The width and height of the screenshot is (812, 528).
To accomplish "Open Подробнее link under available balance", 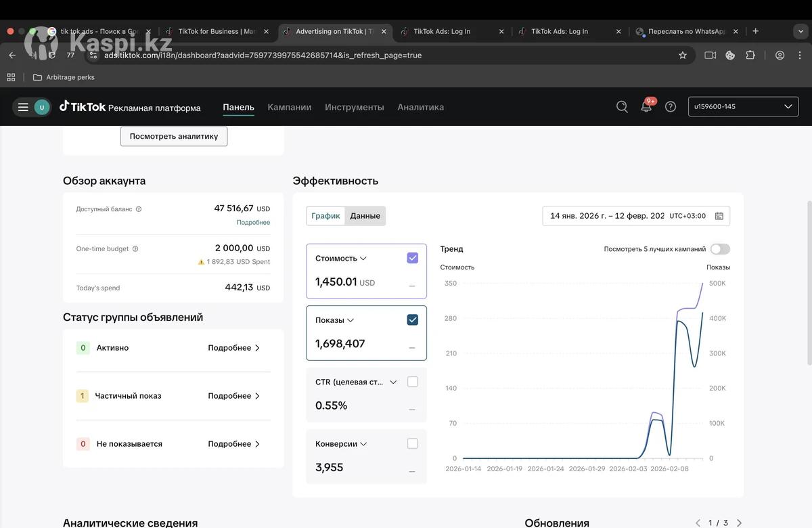I will [x=253, y=223].
